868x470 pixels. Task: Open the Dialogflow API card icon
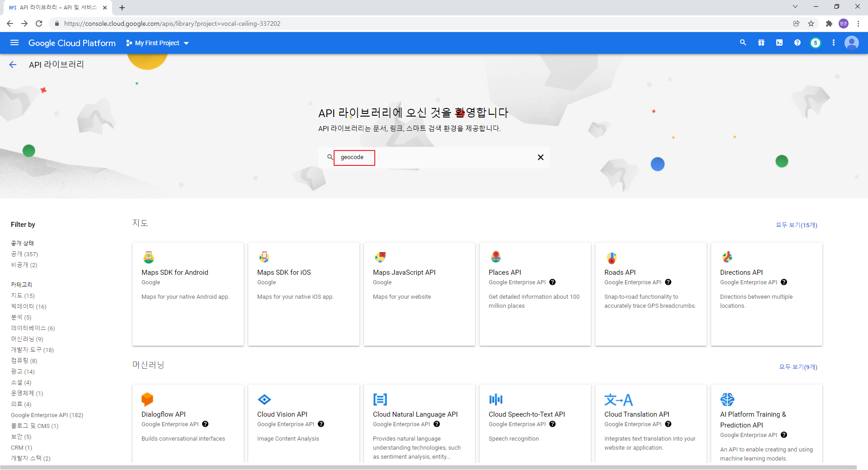coord(147,399)
